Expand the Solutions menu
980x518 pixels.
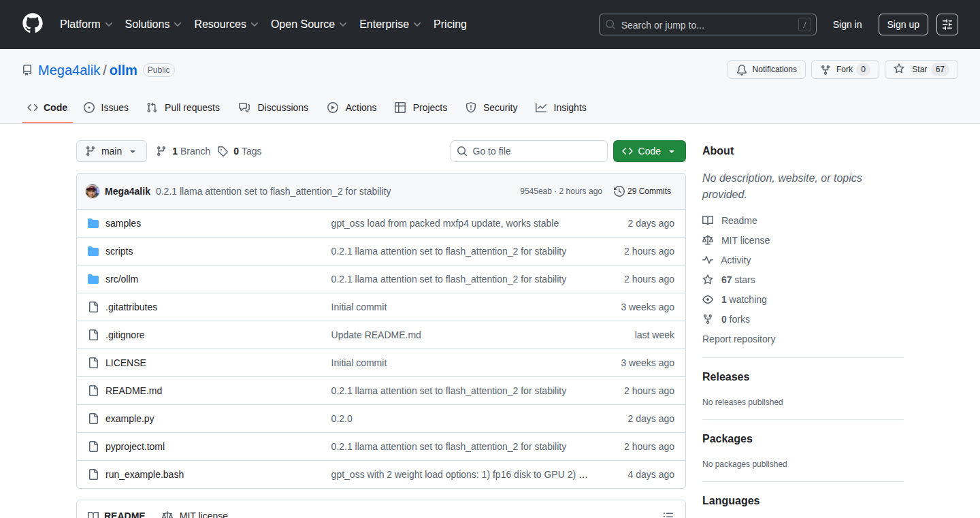(153, 25)
